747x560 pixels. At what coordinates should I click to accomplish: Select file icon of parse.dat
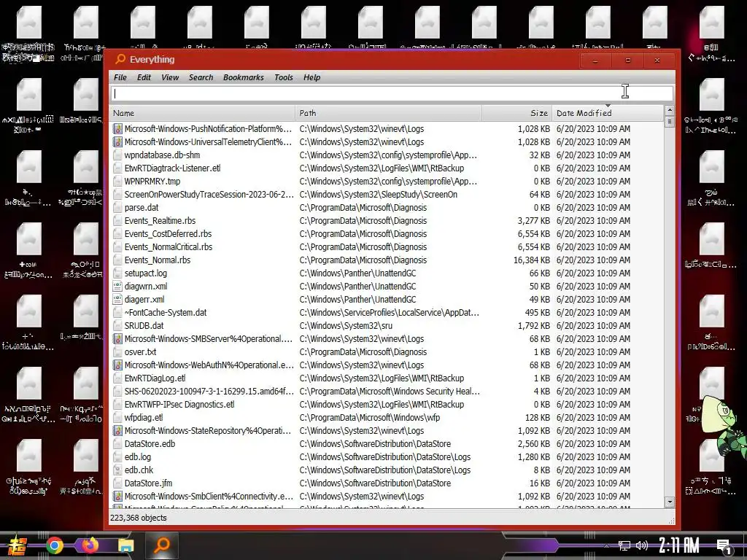pos(117,207)
